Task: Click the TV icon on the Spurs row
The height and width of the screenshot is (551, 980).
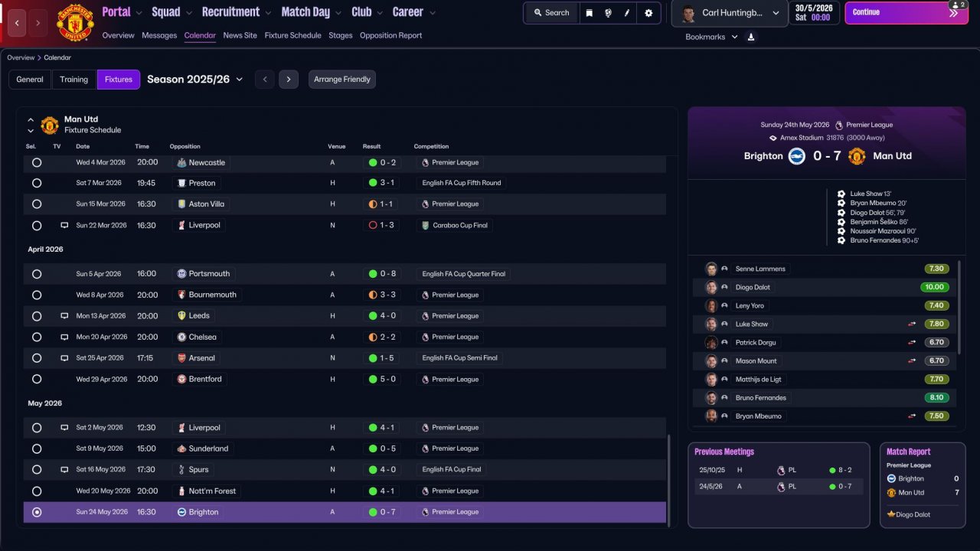Action: (65, 470)
